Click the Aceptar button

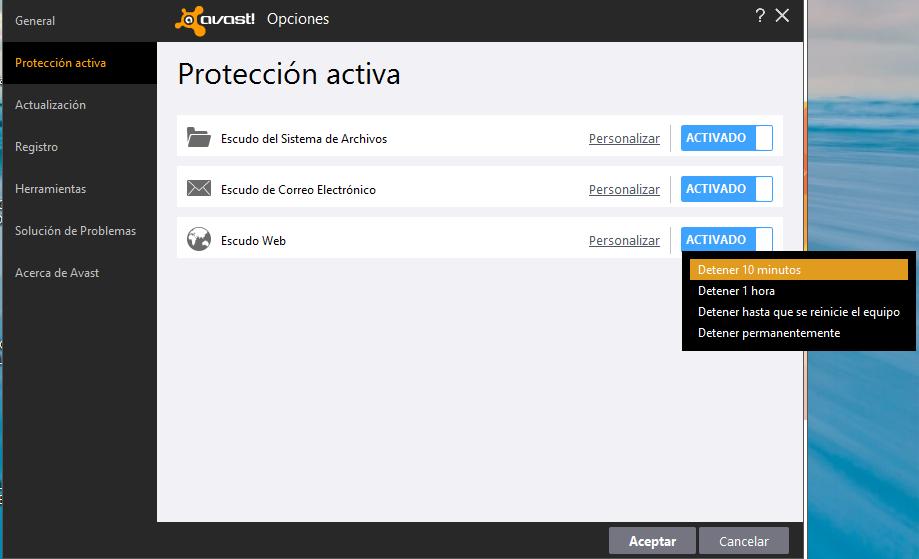(x=652, y=541)
